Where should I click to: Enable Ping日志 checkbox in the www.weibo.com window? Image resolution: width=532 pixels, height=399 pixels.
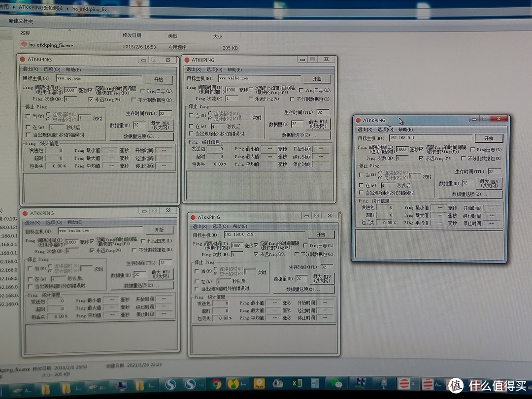tap(301, 90)
